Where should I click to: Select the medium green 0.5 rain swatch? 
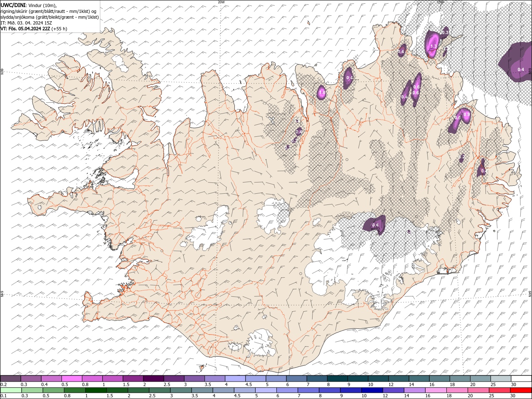tap(54, 390)
